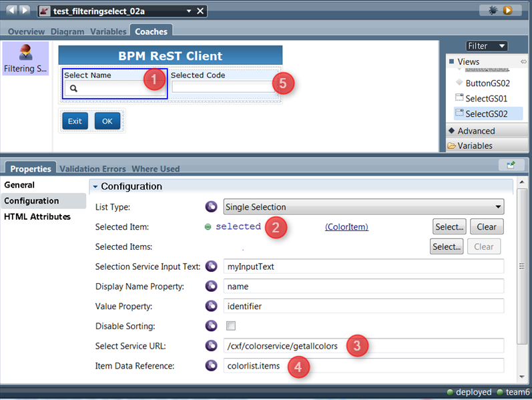This screenshot has width=532, height=400.
Task: Click the Value Property binding icon
Action: [x=211, y=306]
